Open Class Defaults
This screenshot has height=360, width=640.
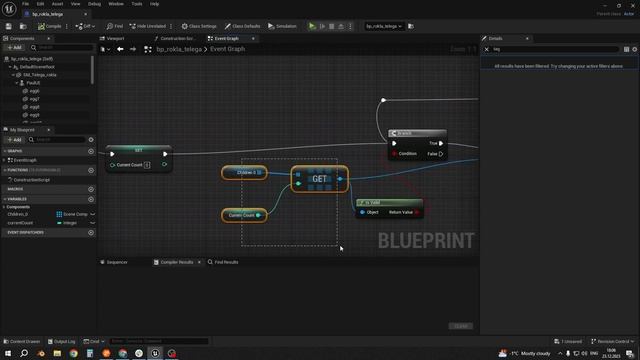tap(242, 26)
